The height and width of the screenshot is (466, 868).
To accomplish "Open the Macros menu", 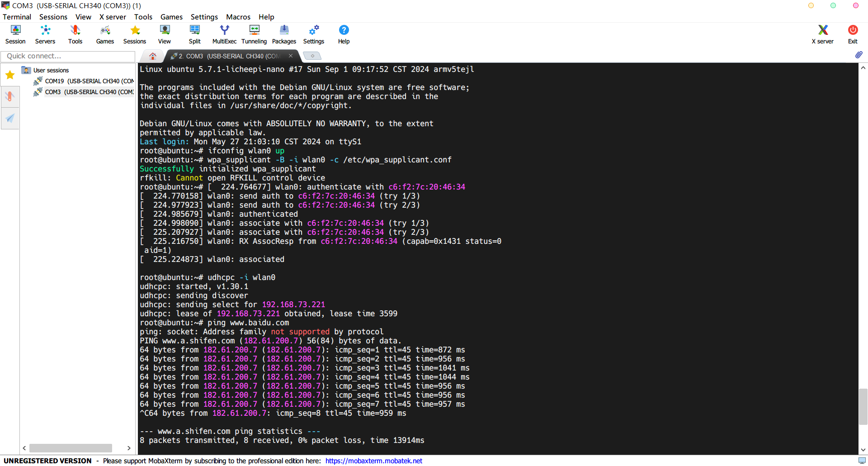I will pyautogui.click(x=238, y=17).
